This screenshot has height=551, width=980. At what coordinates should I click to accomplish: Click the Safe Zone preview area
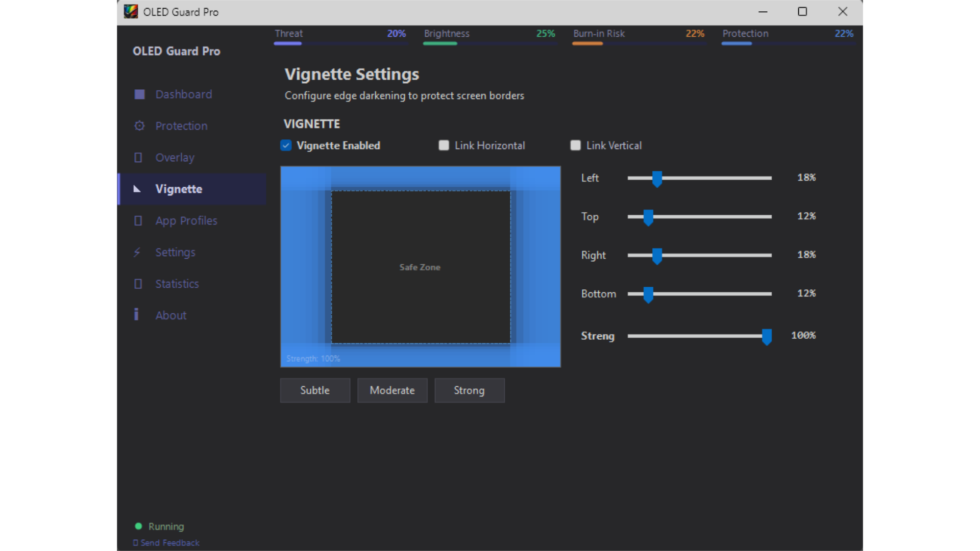point(420,267)
